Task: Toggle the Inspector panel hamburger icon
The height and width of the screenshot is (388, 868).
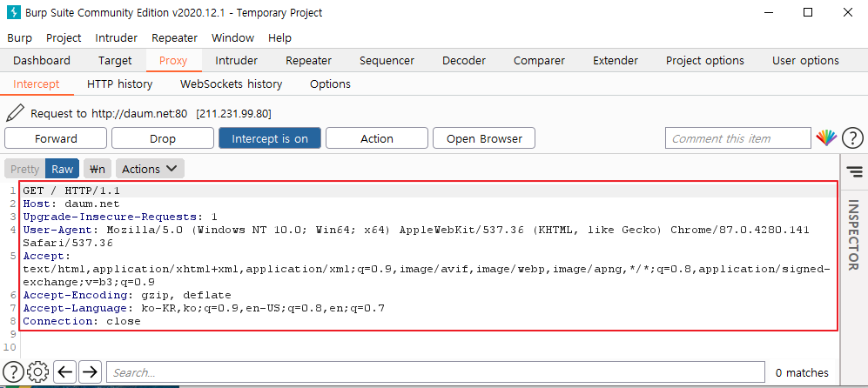Action: pyautogui.click(x=855, y=171)
